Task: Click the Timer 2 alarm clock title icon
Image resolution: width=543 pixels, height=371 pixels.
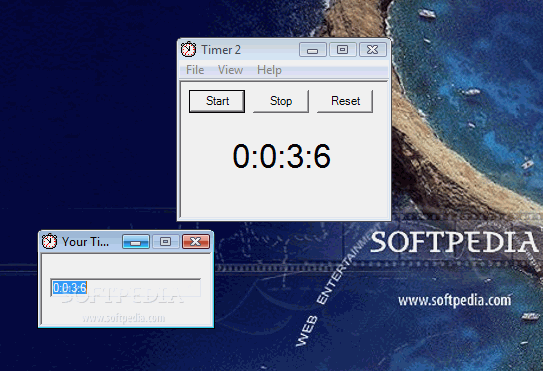Action: click(x=189, y=50)
